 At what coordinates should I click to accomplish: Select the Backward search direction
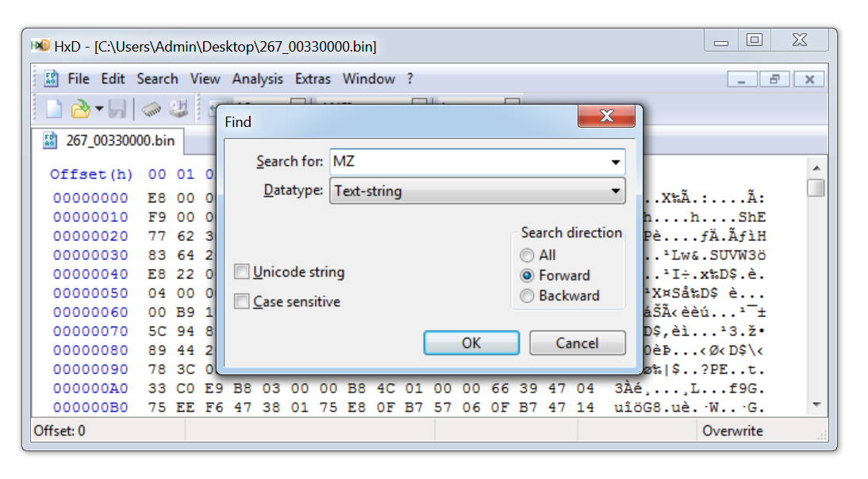pyautogui.click(x=527, y=296)
